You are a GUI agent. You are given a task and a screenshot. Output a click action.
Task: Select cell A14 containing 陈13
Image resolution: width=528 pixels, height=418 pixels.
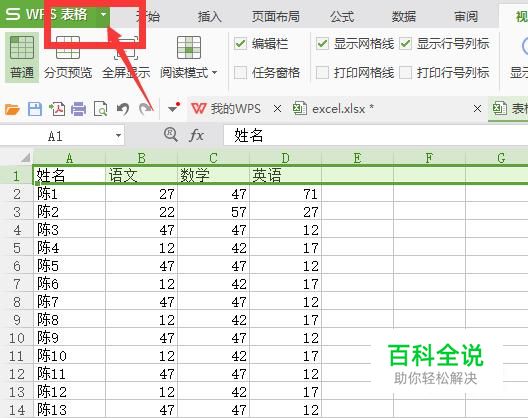tap(69, 409)
